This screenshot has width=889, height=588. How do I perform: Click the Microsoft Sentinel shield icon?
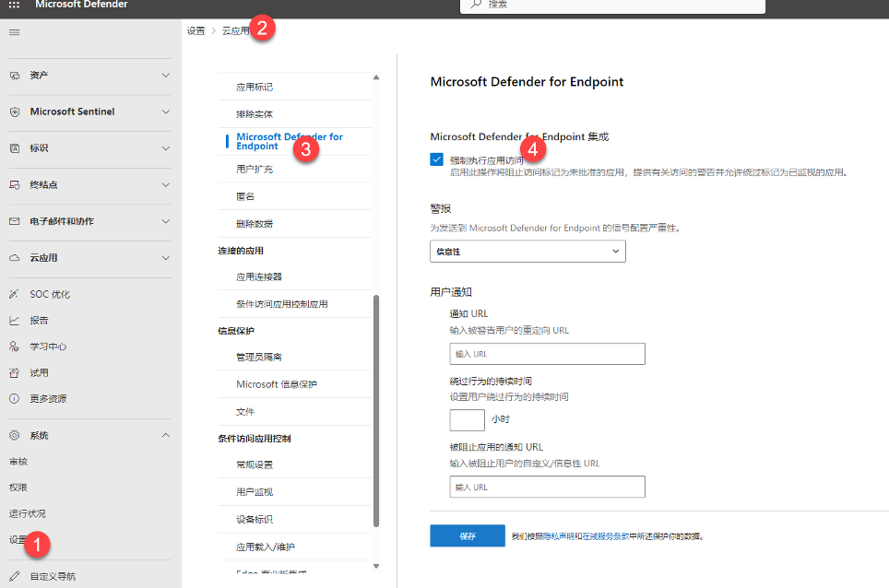[x=15, y=112]
